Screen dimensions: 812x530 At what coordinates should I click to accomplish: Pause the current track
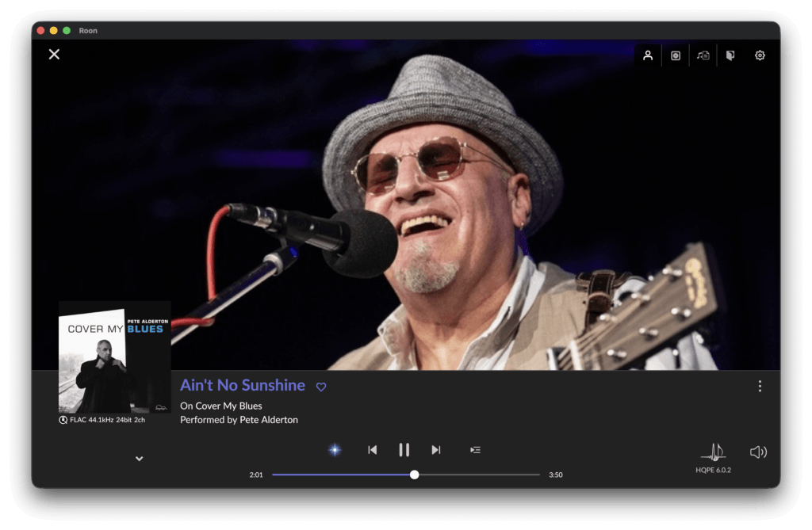404,450
